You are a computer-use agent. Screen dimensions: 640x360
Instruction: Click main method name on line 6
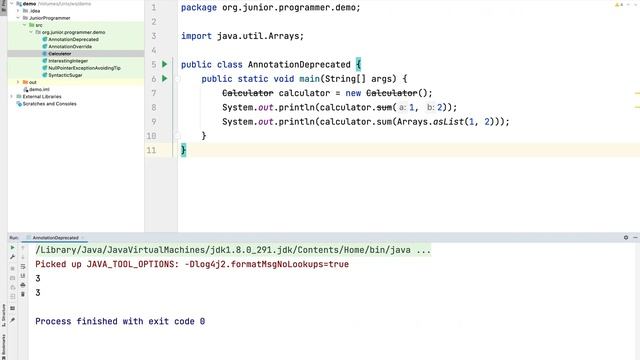309,79
